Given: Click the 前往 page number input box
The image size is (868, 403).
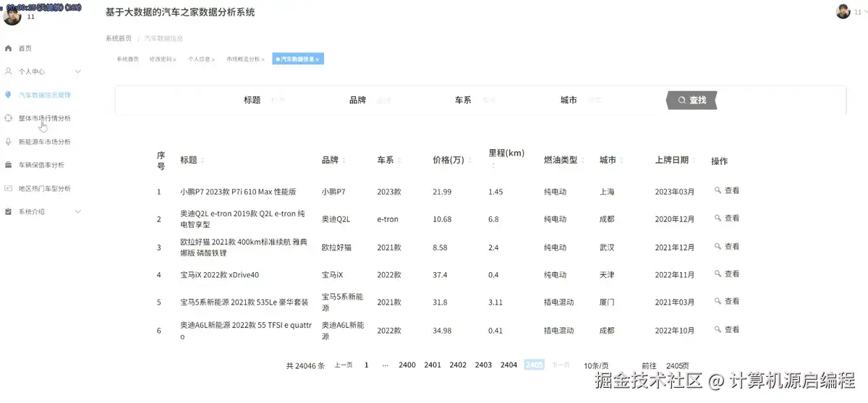Looking at the screenshot, I should pos(676,365).
